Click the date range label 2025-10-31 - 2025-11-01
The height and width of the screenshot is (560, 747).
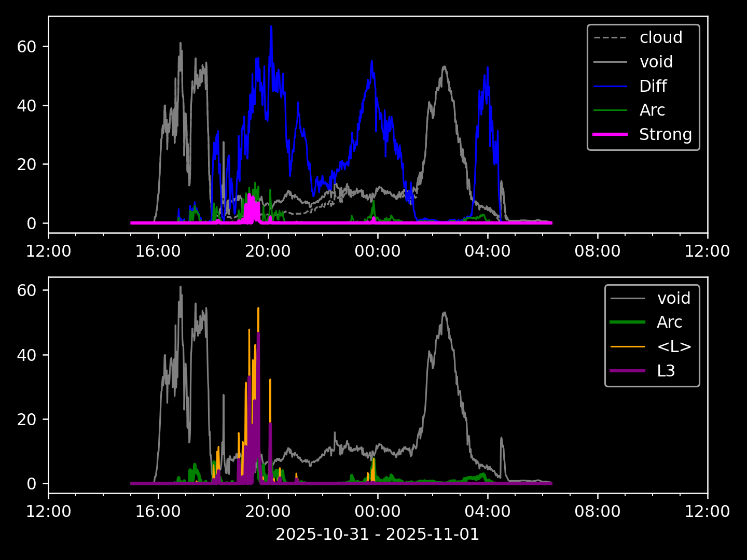377,534
